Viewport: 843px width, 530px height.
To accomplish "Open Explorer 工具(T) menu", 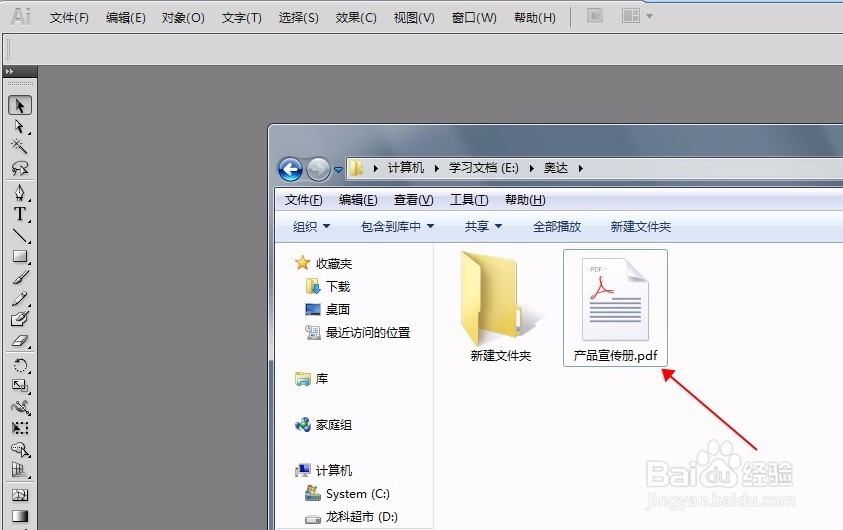I will (x=469, y=200).
